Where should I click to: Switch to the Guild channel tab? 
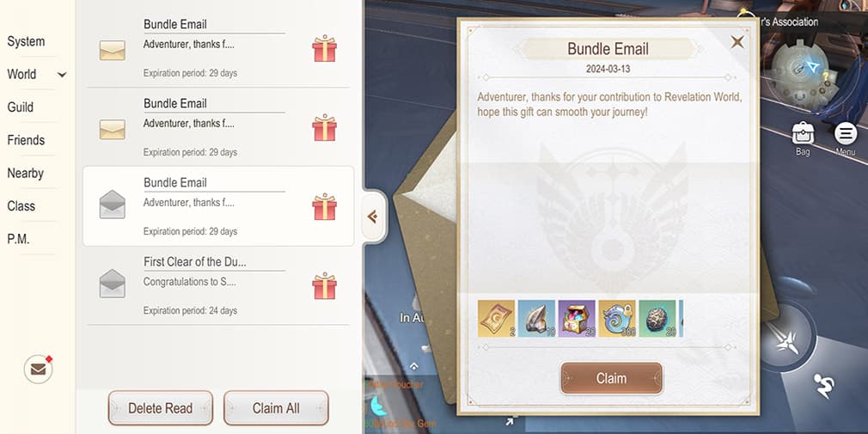(x=21, y=107)
